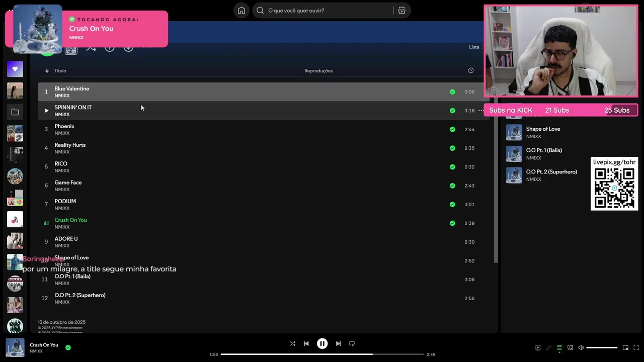Select the Reality Hurts track title

(70, 145)
